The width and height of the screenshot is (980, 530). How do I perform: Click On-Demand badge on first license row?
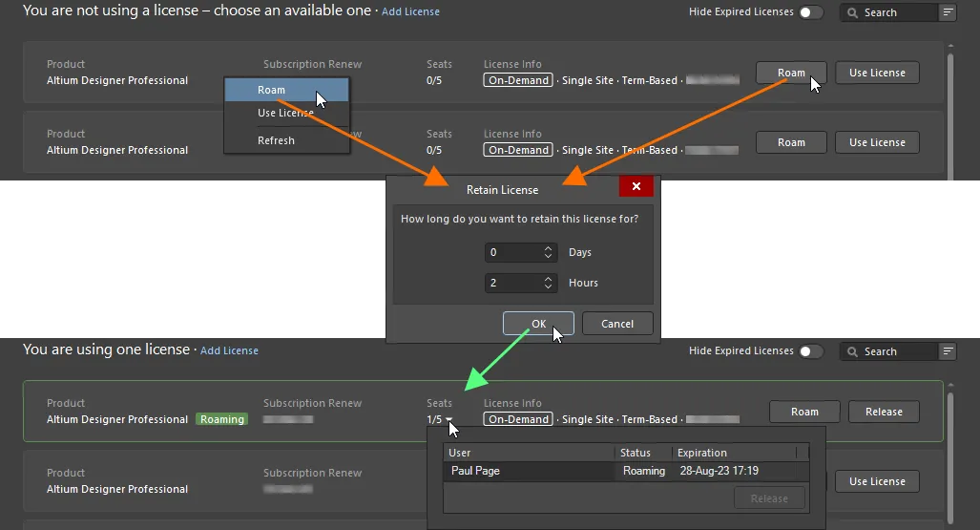click(x=518, y=80)
